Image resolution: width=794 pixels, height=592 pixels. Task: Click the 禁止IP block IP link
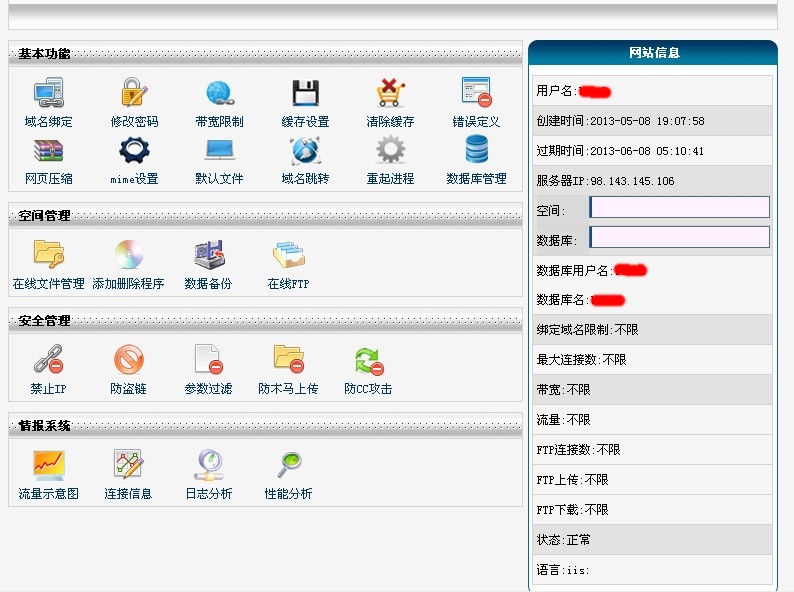(x=48, y=388)
